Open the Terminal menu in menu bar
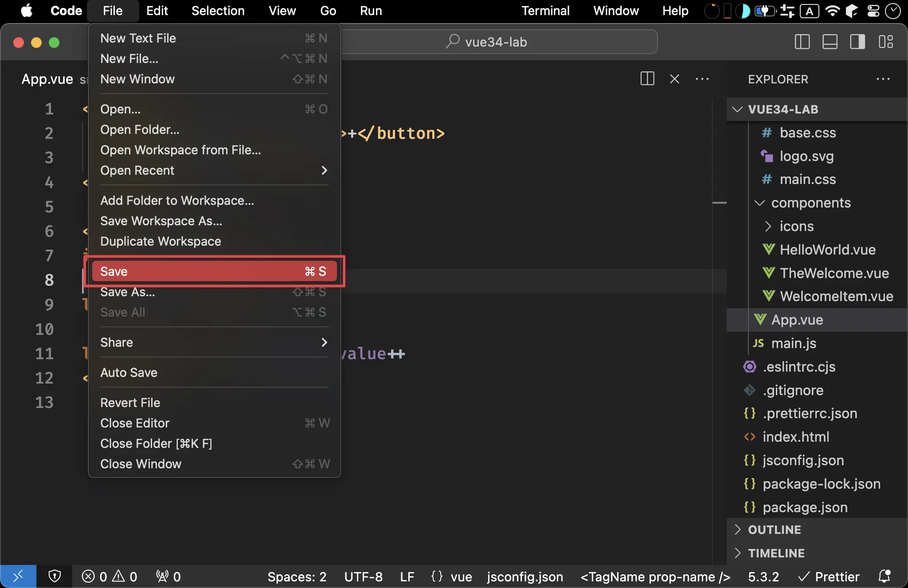The image size is (908, 588). (x=545, y=11)
